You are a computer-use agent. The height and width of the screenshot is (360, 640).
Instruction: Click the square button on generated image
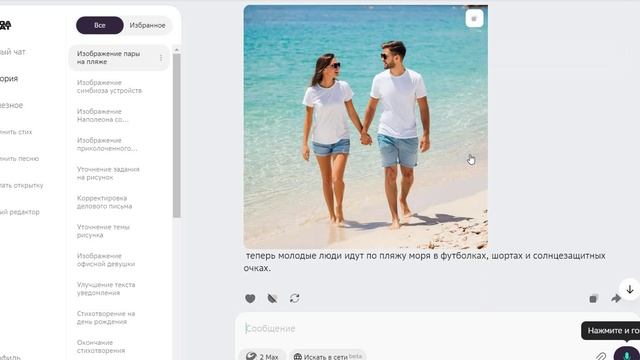coord(474,19)
